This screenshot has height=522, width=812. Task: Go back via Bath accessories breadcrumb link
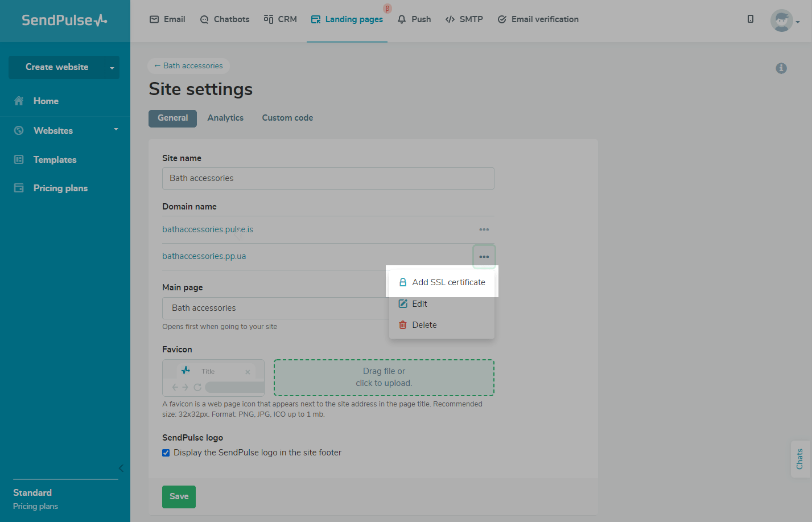[x=188, y=66]
